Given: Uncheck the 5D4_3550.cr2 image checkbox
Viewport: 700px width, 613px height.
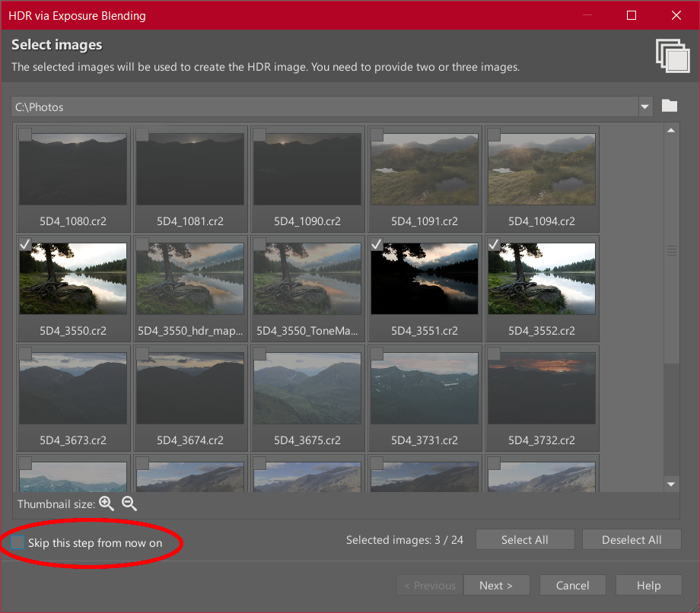Looking at the screenshot, I should click(25, 244).
